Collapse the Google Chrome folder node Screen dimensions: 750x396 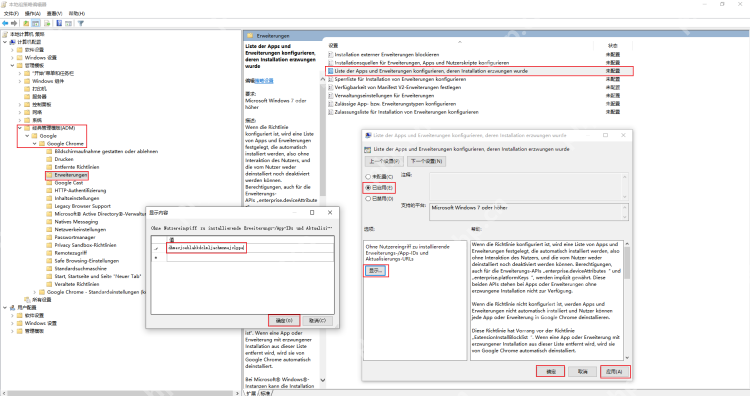coord(34,143)
